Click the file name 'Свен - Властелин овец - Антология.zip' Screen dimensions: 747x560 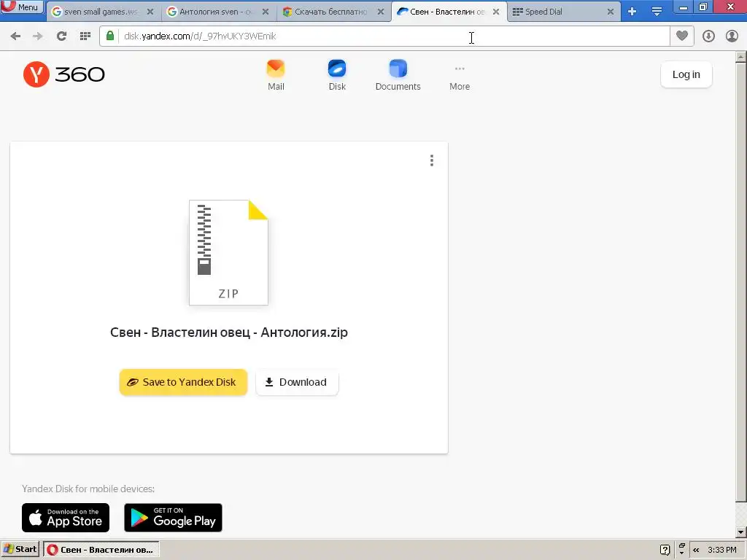point(228,332)
